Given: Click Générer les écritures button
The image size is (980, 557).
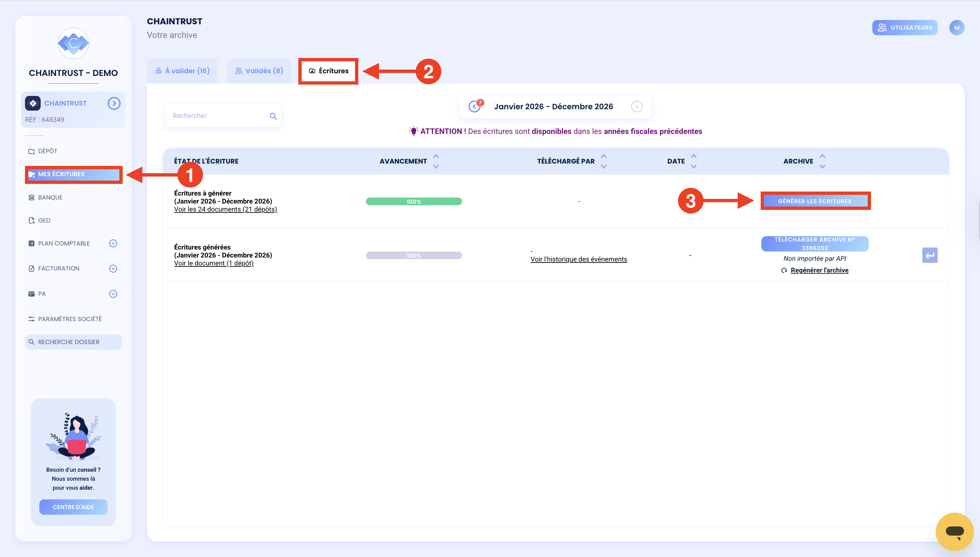Looking at the screenshot, I should coord(815,201).
